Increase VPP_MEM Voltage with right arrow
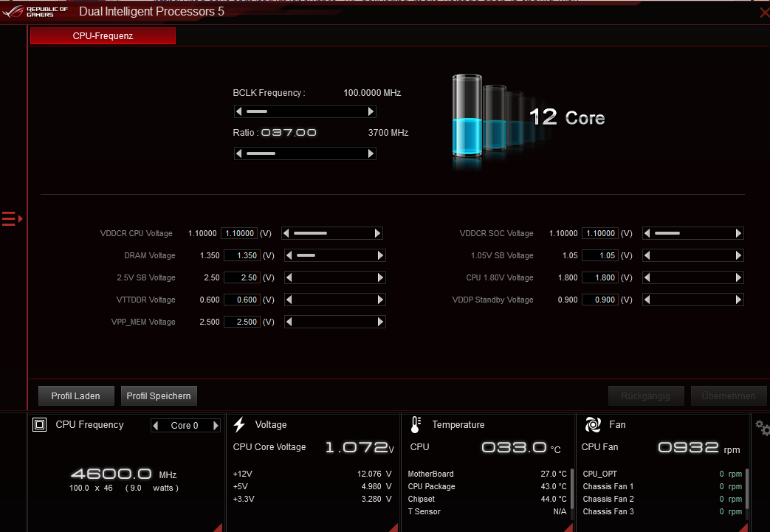770x532 pixels. pos(381,322)
